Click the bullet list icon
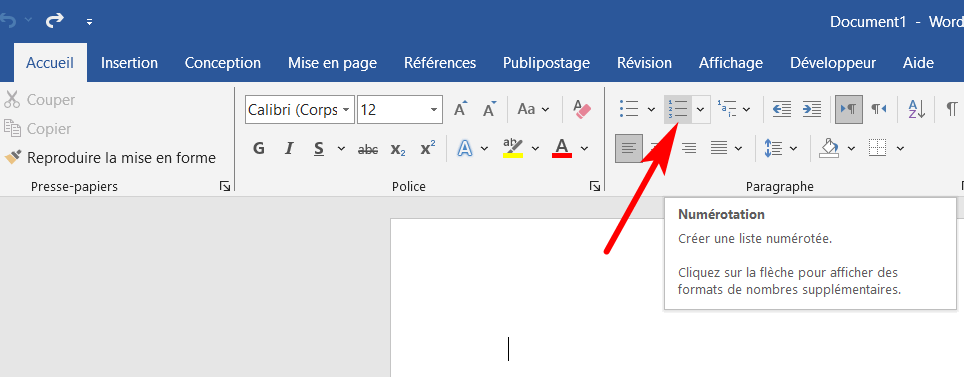964x377 pixels. 629,109
